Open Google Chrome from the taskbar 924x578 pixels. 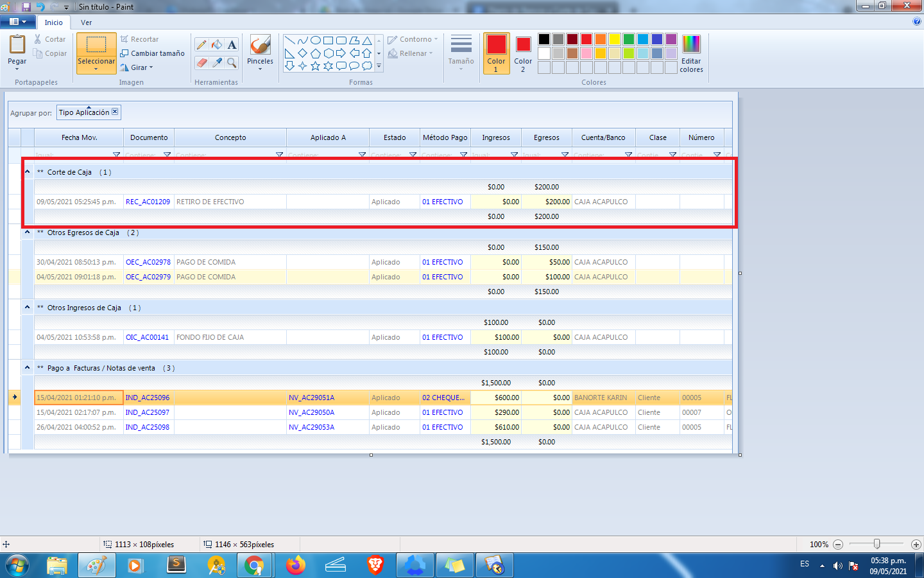coord(254,566)
